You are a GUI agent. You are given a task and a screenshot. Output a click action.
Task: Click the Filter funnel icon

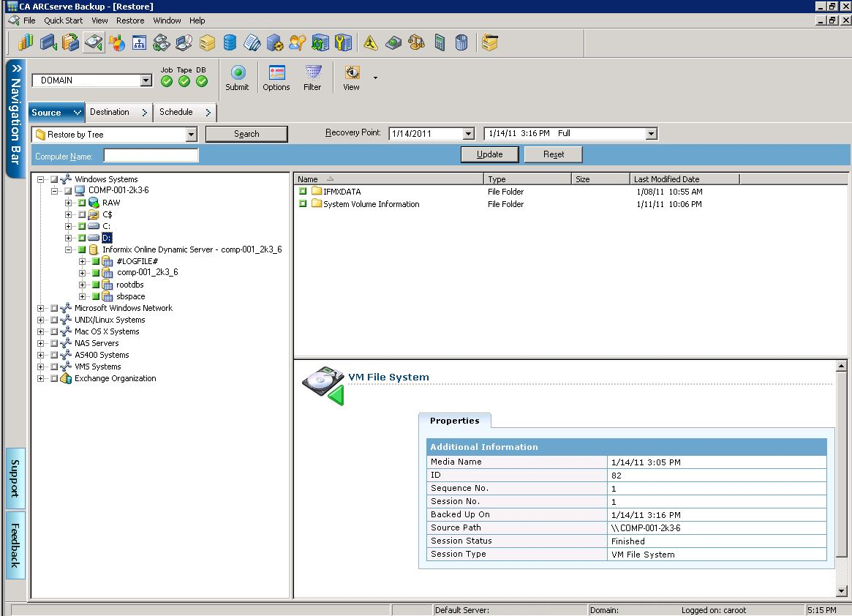[x=312, y=74]
